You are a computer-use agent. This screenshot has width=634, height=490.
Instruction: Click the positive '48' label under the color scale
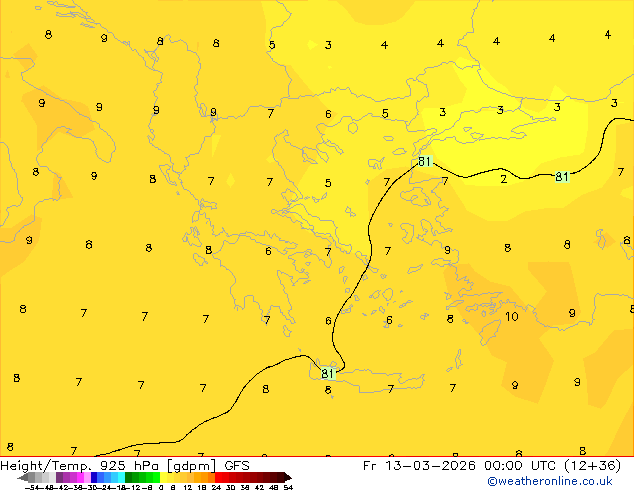(274, 488)
